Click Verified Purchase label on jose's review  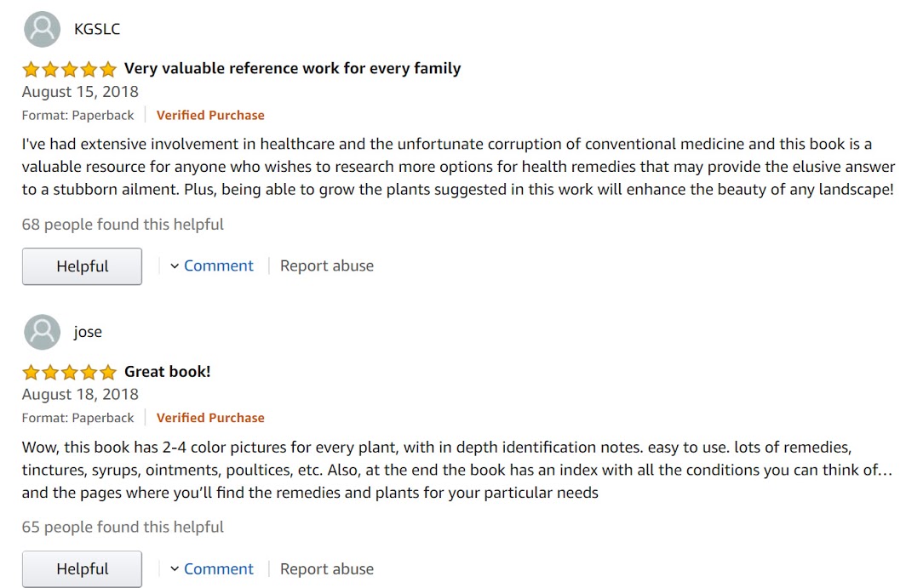click(x=210, y=418)
